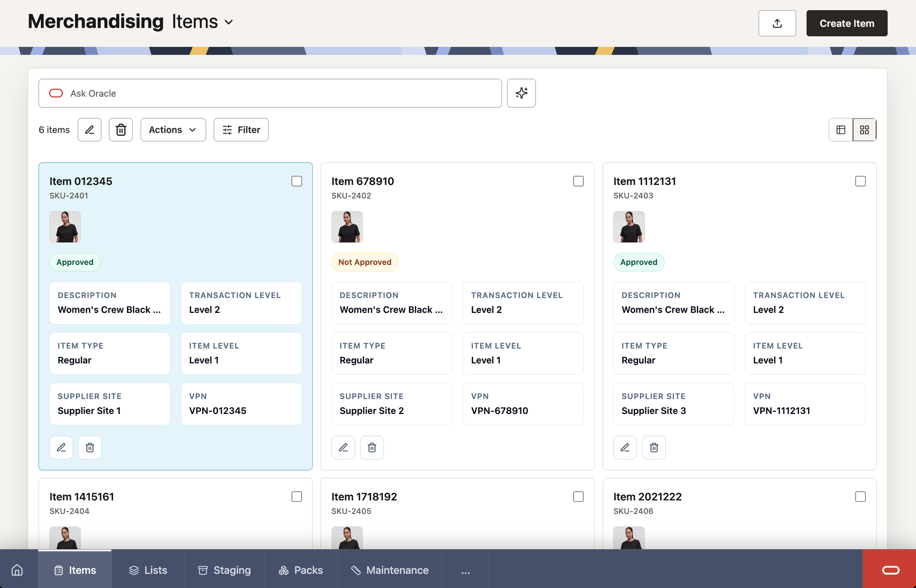
Task: Edit Item 678910 with its pencil icon
Action: click(343, 447)
